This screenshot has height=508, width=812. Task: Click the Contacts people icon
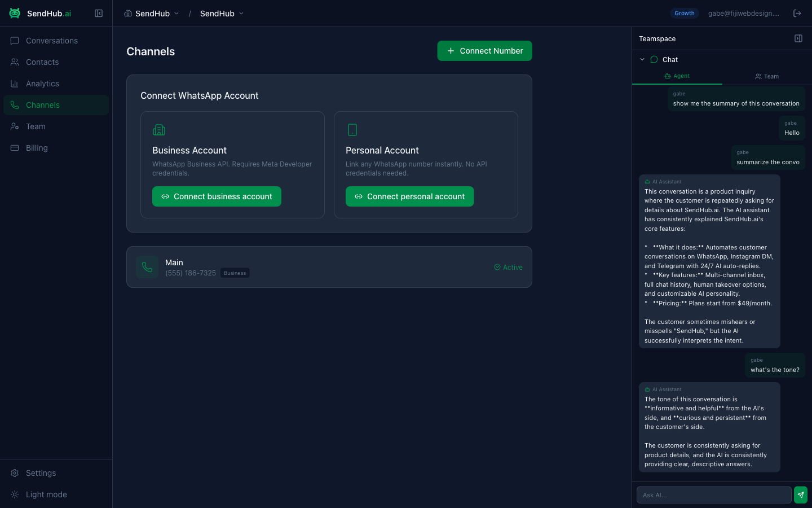click(15, 62)
